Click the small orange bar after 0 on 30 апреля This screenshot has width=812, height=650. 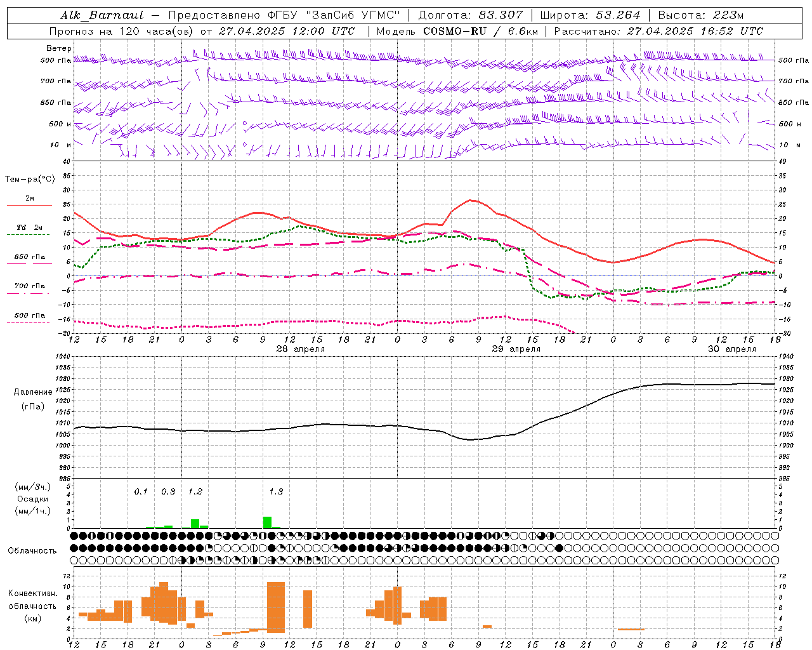[631, 629]
